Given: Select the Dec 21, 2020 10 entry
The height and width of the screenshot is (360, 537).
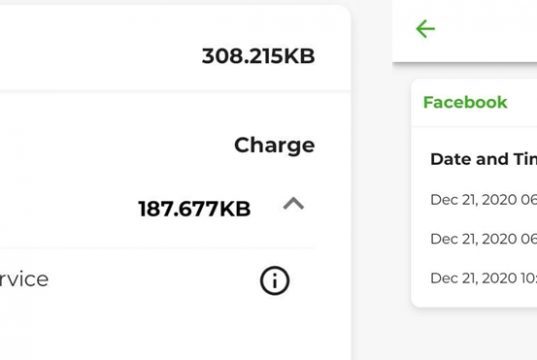Looking at the screenshot, I should [484, 278].
